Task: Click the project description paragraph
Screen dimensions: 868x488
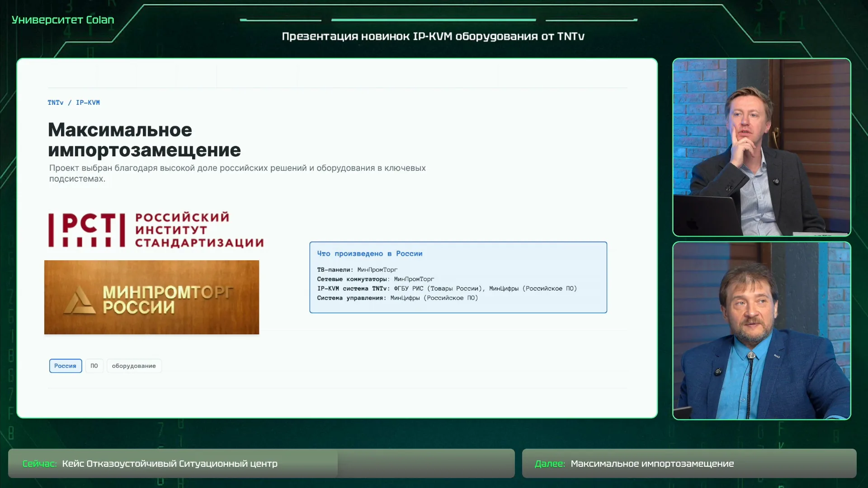Action: click(237, 173)
